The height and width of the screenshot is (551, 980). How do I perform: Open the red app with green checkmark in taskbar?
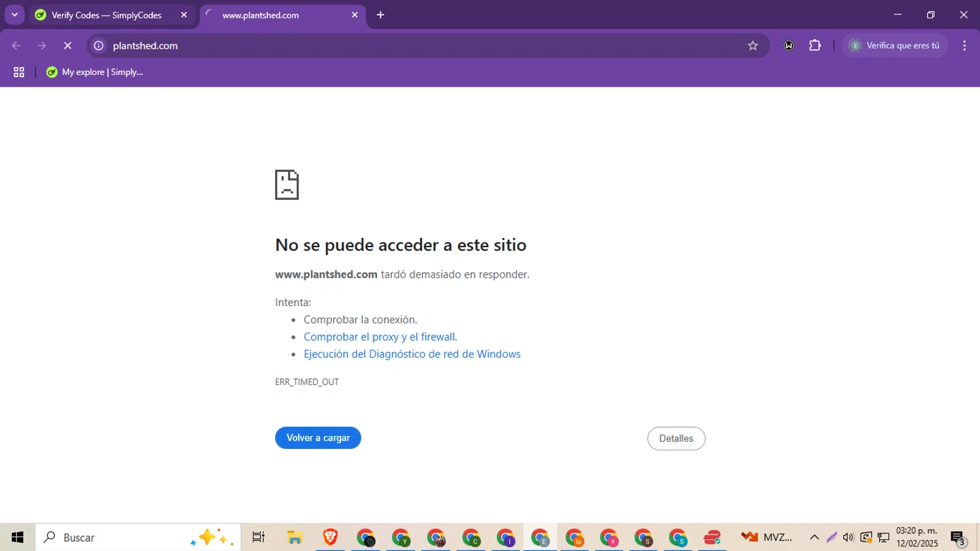click(712, 538)
